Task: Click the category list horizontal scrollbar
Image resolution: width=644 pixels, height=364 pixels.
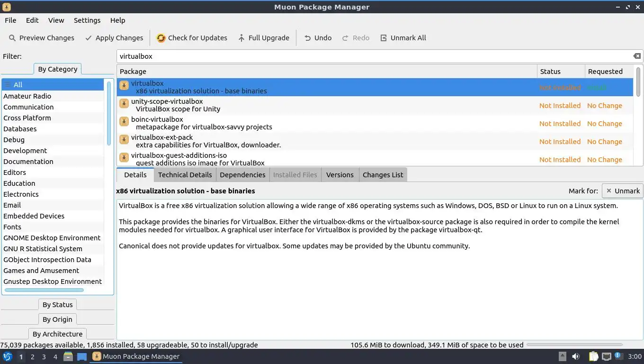Action: pos(44,290)
